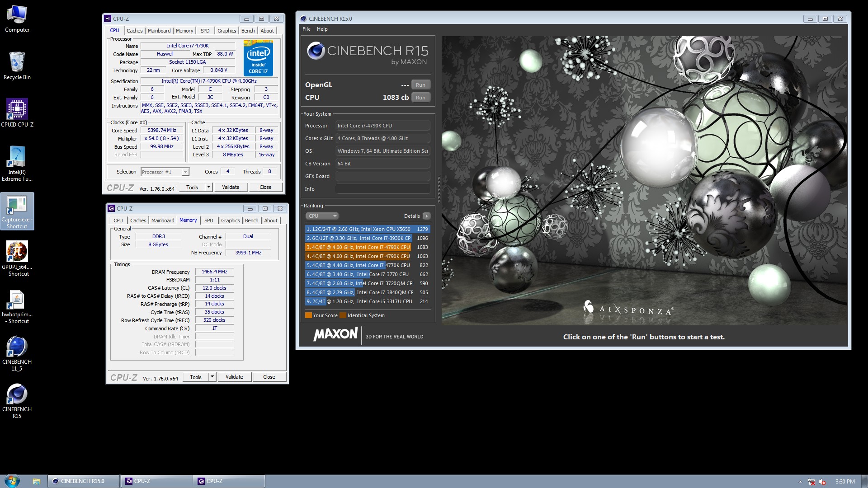
Task: Select the Capture.exe Shortcut icon
Action: tap(17, 211)
